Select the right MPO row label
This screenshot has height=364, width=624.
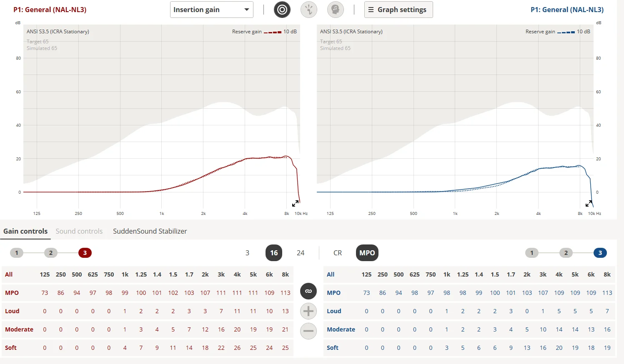pyautogui.click(x=333, y=293)
